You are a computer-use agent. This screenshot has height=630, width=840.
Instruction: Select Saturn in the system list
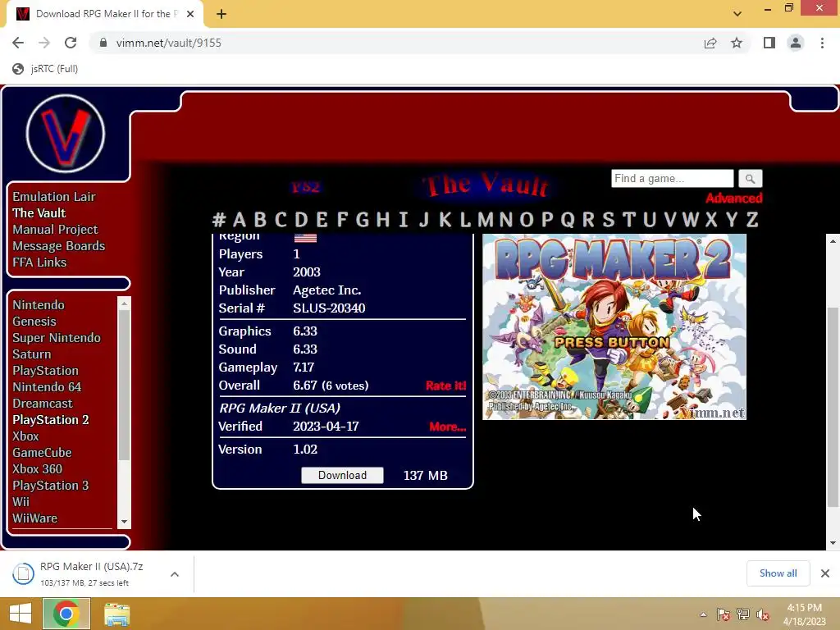(32, 354)
